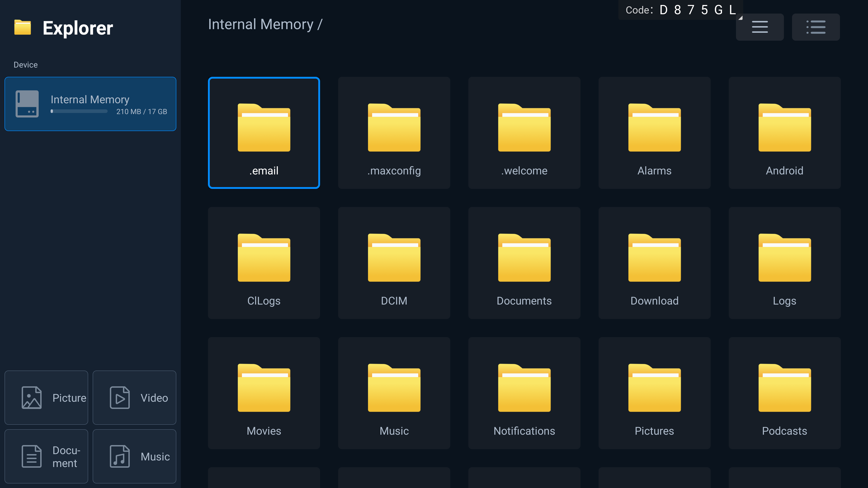The image size is (868, 488).
Task: Switch to list view layout
Action: [x=815, y=27]
